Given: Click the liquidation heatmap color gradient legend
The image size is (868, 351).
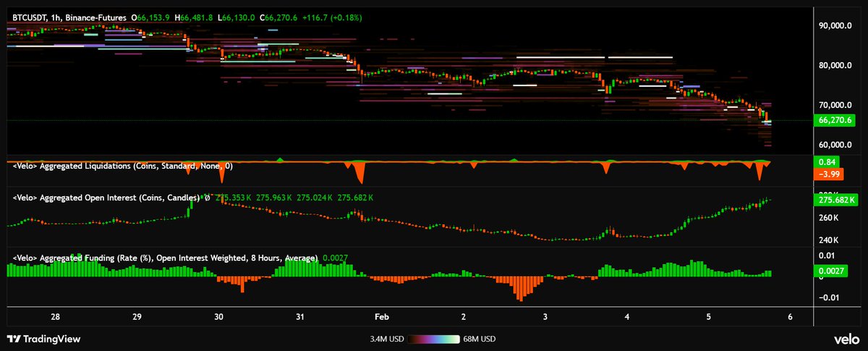Looking at the screenshot, I should point(433,339).
